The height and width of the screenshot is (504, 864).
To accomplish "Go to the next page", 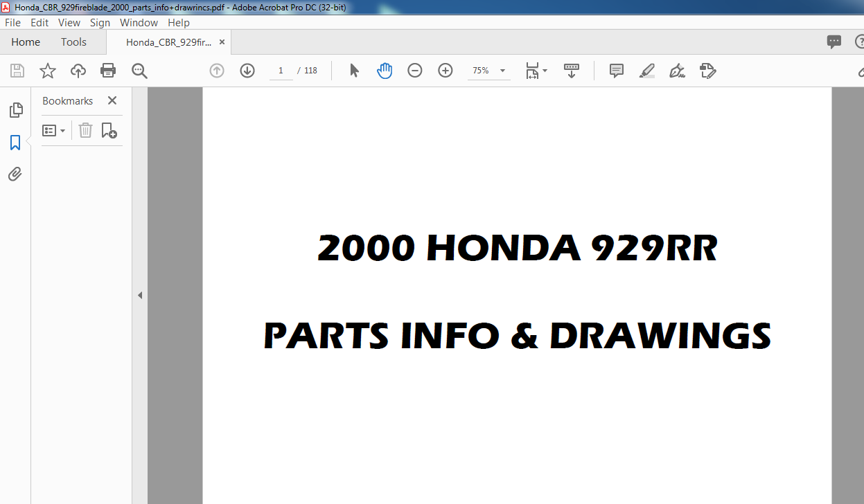I will [x=247, y=71].
